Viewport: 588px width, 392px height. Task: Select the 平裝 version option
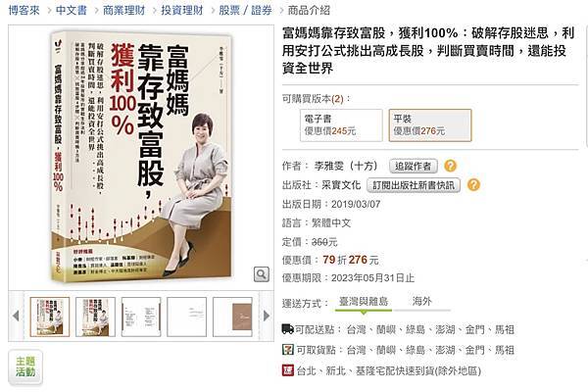430,125
